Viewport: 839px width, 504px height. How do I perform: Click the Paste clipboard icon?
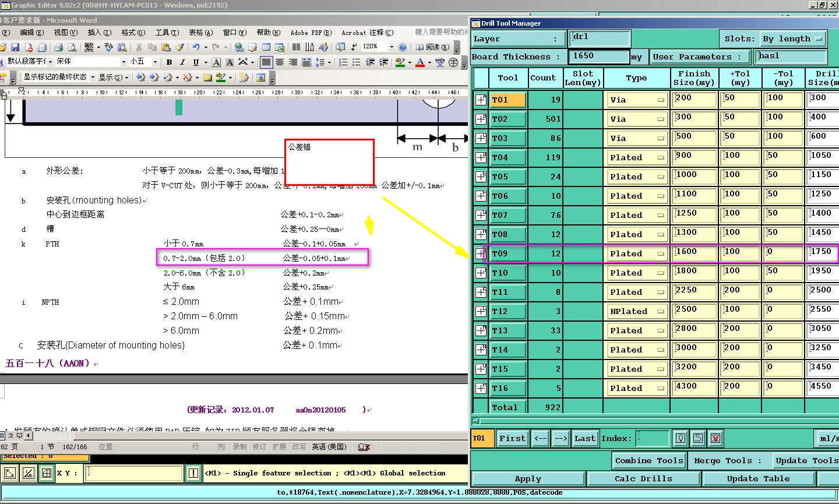(166, 47)
